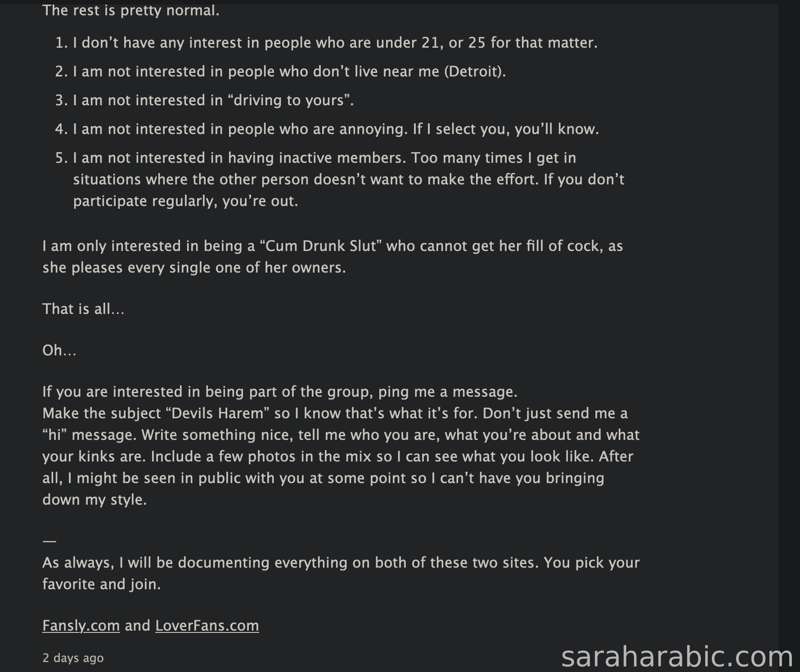This screenshot has height=672, width=800.
Task: Click the '2 days ago' timestamp
Action: click(73, 658)
